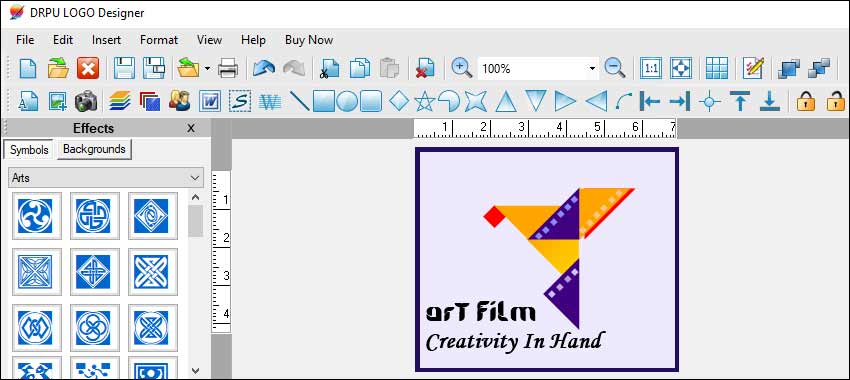The height and width of the screenshot is (380, 850).
Task: Open the pencil-and-paper edit properties icon
Action: coord(753,69)
